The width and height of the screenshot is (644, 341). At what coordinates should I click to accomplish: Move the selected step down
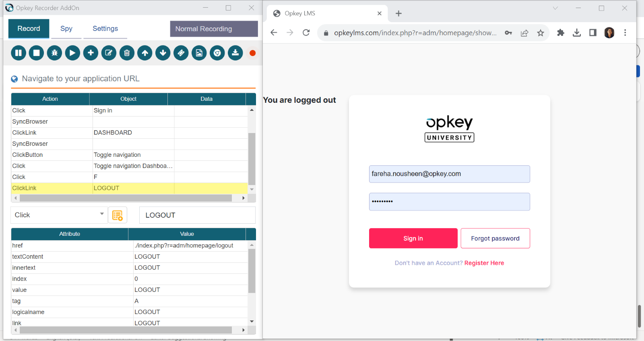(163, 53)
